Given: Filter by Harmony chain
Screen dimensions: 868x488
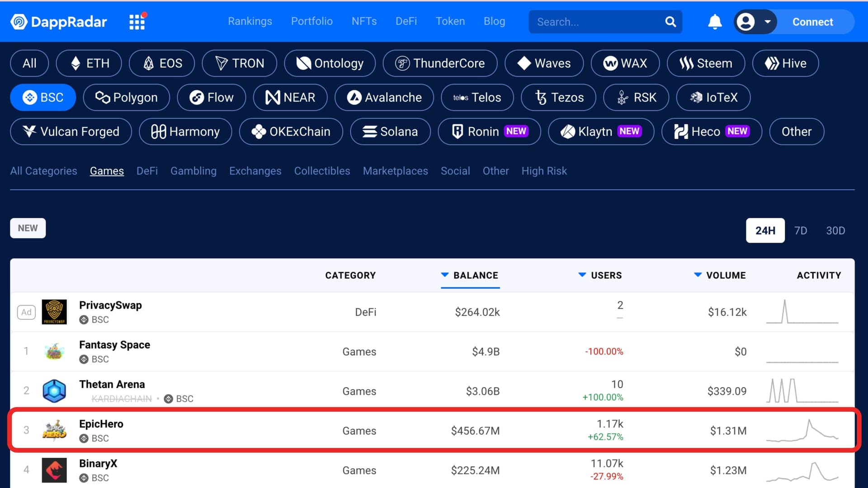Looking at the screenshot, I should pos(185,132).
